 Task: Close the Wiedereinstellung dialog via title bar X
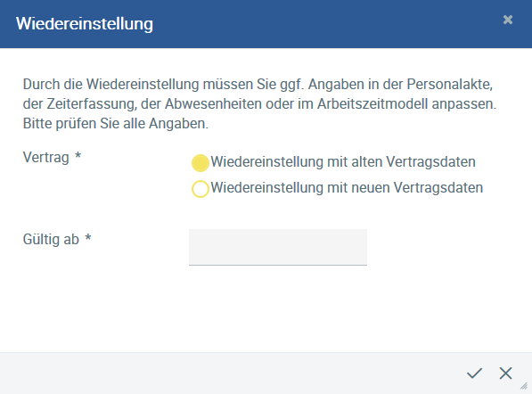click(x=508, y=20)
